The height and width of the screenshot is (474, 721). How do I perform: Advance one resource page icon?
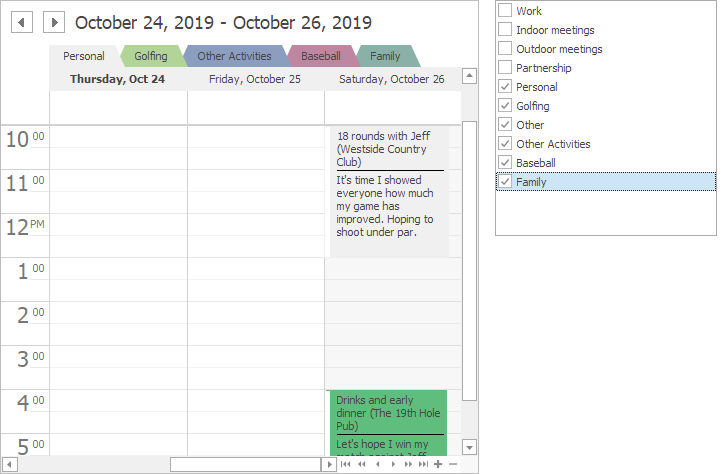[408, 464]
